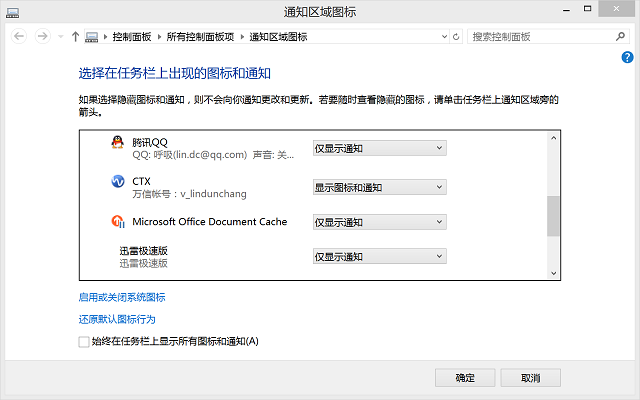This screenshot has width=640, height=400.
Task: Click the CTX blue W icon
Action: coord(118,181)
